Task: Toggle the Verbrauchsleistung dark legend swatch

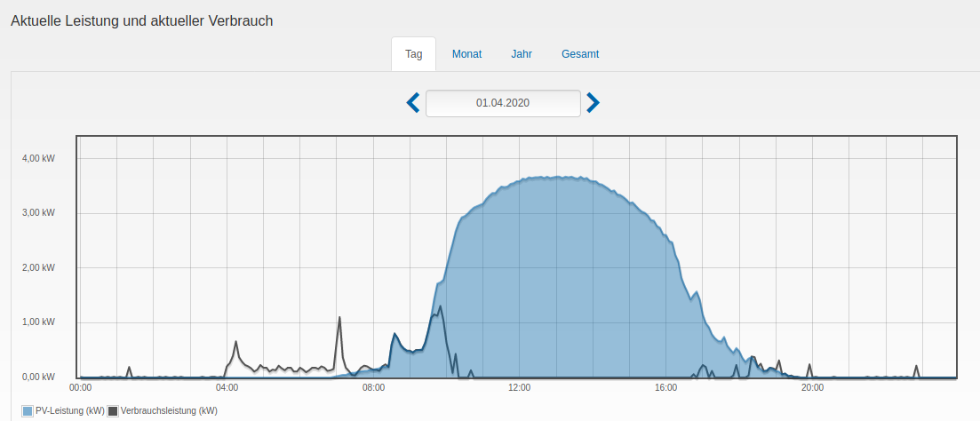Action: coord(113,411)
